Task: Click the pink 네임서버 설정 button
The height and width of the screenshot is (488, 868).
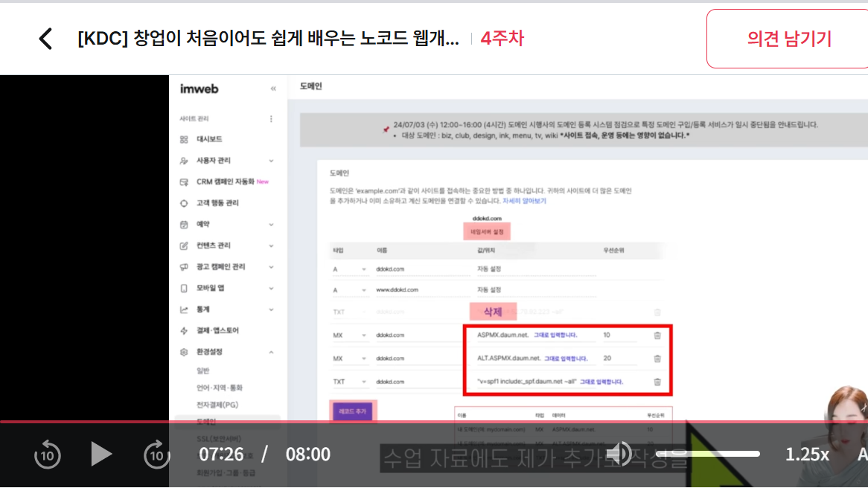Action: (487, 232)
